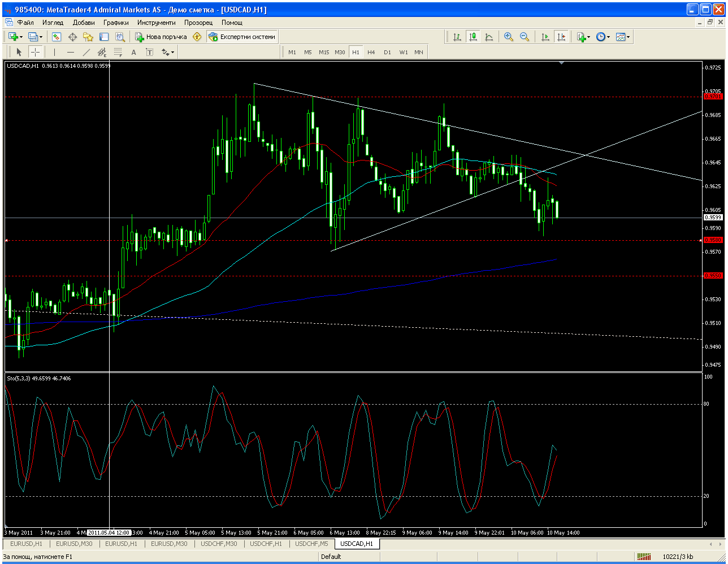728x564 pixels.
Task: Zoom out on the chart
Action: click(x=525, y=37)
